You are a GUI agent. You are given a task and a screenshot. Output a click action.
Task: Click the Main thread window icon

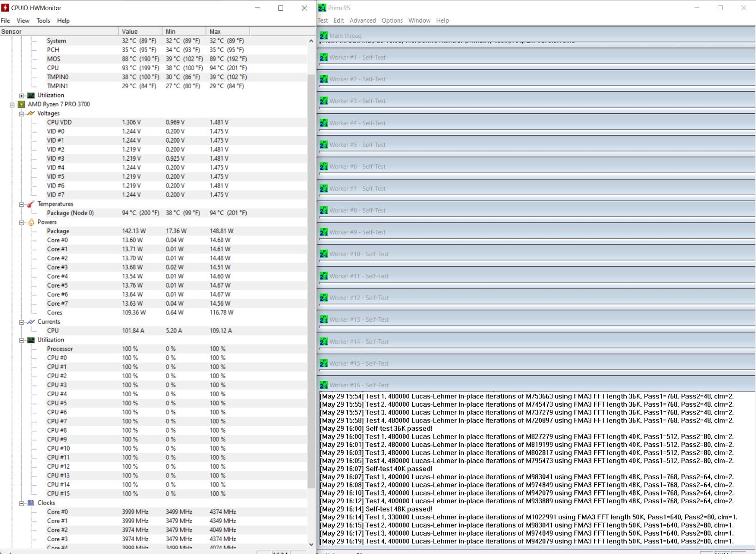324,36
